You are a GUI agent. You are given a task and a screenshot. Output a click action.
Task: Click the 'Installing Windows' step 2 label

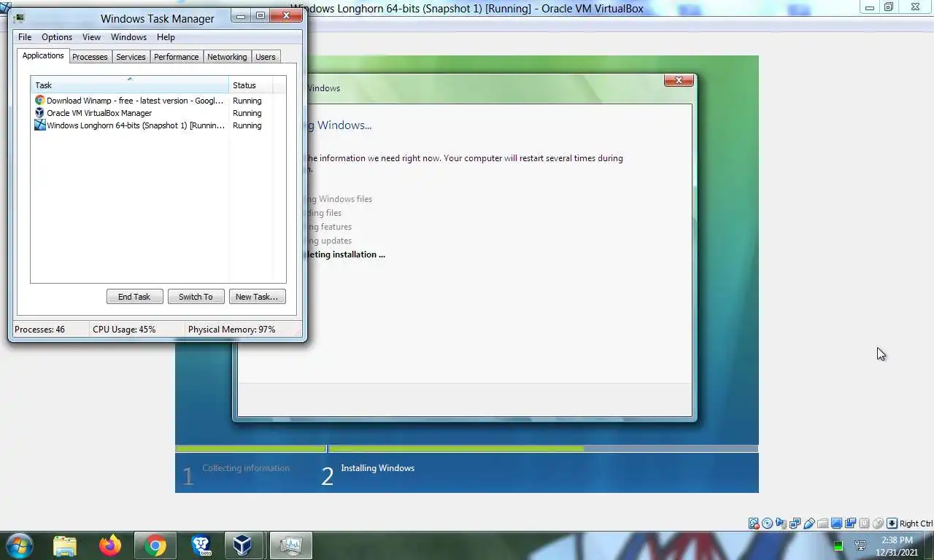click(377, 468)
